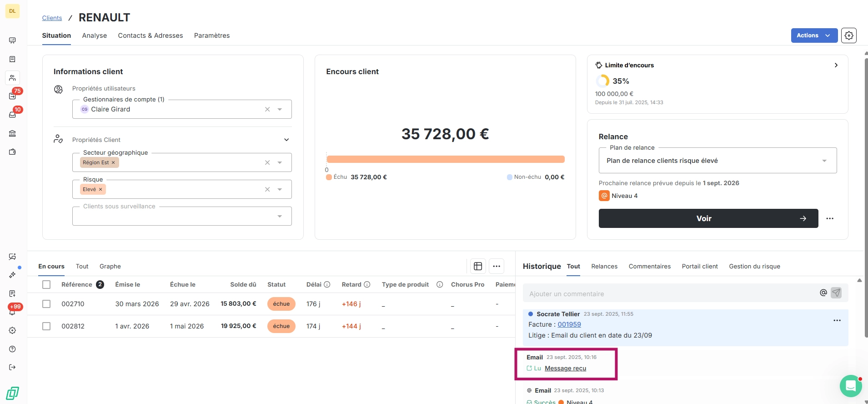Viewport: 868px width, 404px height.
Task: Open the bank icon in sidebar
Action: pyautogui.click(x=12, y=133)
